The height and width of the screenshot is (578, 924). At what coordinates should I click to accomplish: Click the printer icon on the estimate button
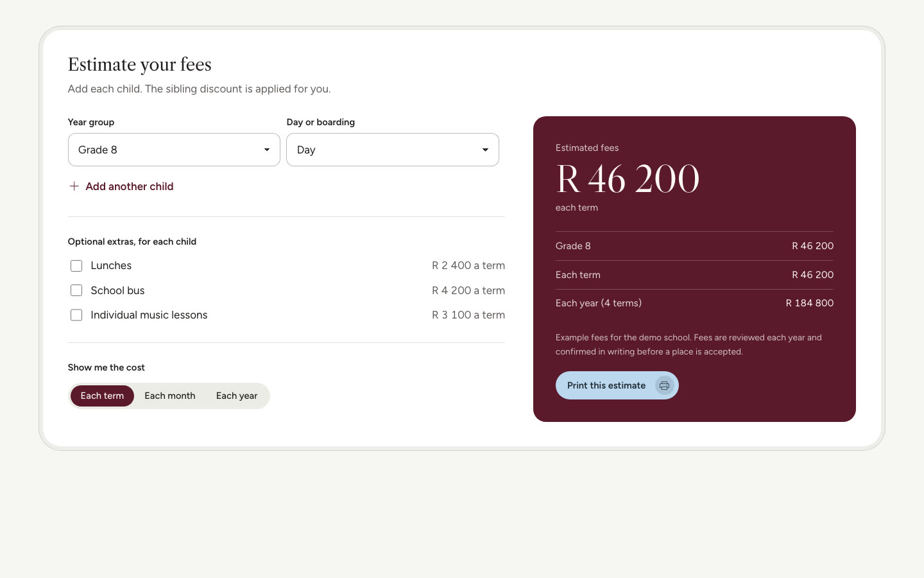tap(664, 385)
